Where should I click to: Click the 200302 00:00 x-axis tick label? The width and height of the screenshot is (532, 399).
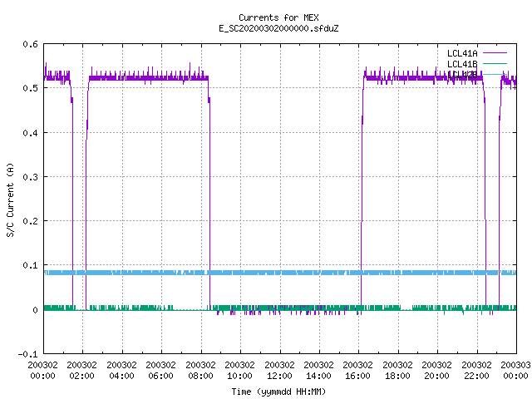click(x=42, y=371)
